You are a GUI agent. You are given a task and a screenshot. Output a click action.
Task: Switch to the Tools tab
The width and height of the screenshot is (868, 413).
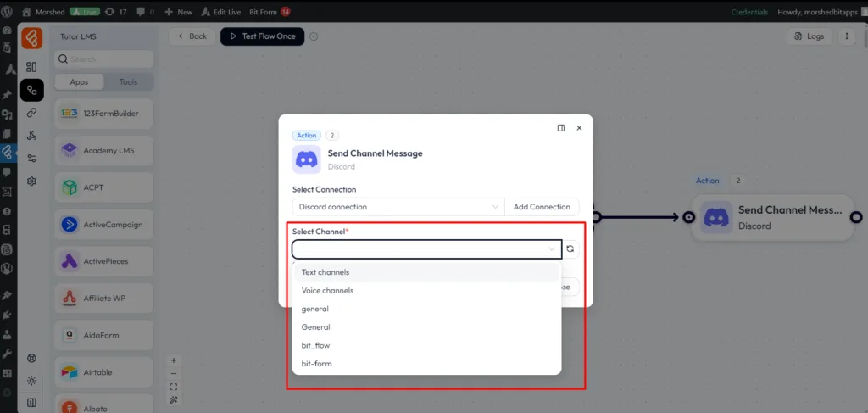pos(129,82)
